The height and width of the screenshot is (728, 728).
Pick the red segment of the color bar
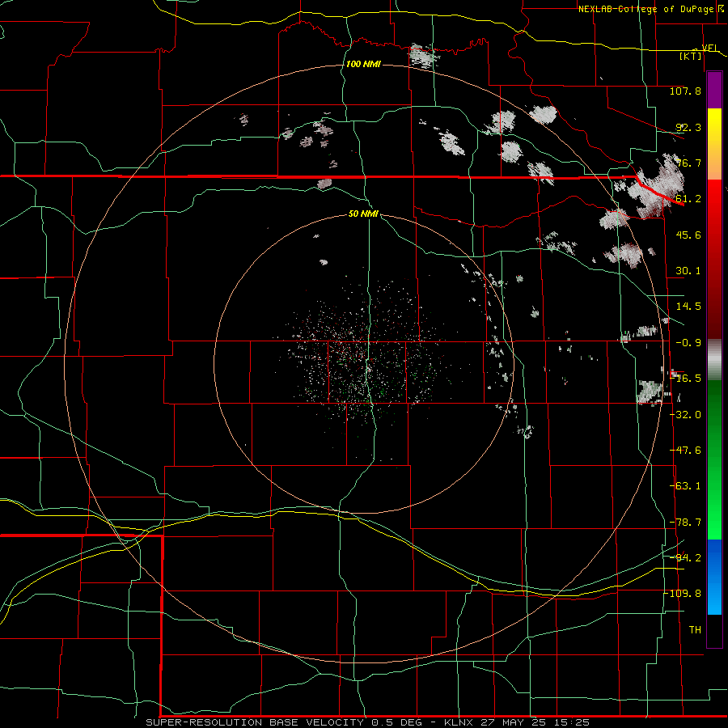[714, 259]
